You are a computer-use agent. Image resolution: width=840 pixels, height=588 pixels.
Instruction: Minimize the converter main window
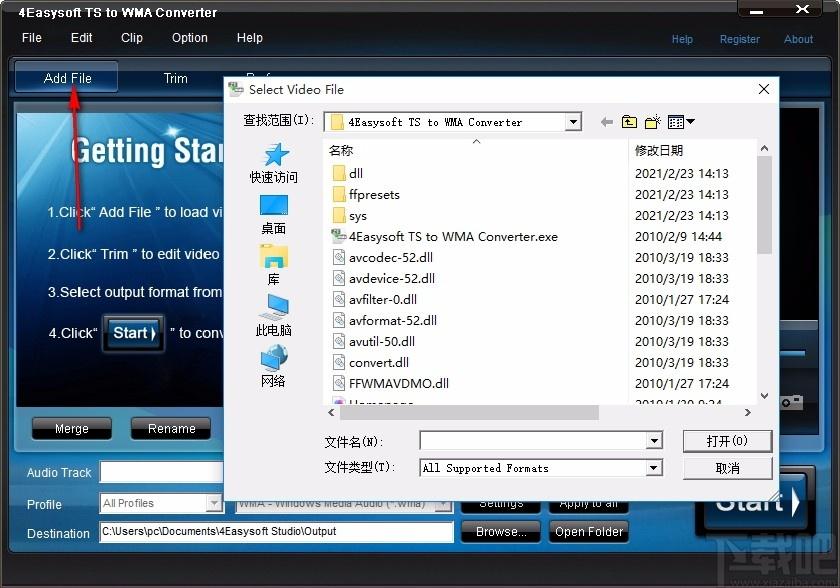click(x=756, y=10)
